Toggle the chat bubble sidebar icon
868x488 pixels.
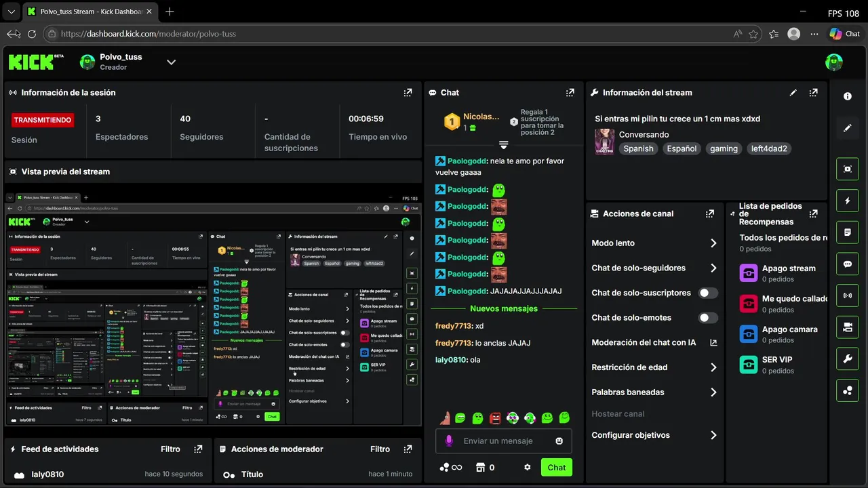tap(848, 264)
